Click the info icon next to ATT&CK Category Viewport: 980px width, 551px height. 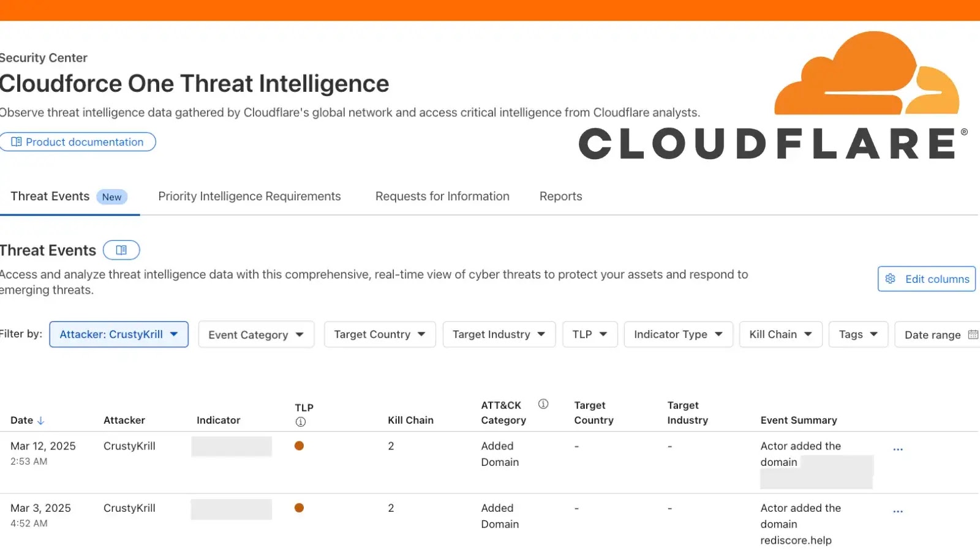tap(542, 403)
